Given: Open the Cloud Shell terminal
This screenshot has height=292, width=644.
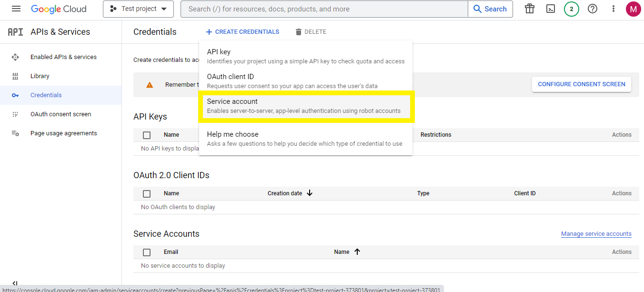Looking at the screenshot, I should [x=551, y=9].
